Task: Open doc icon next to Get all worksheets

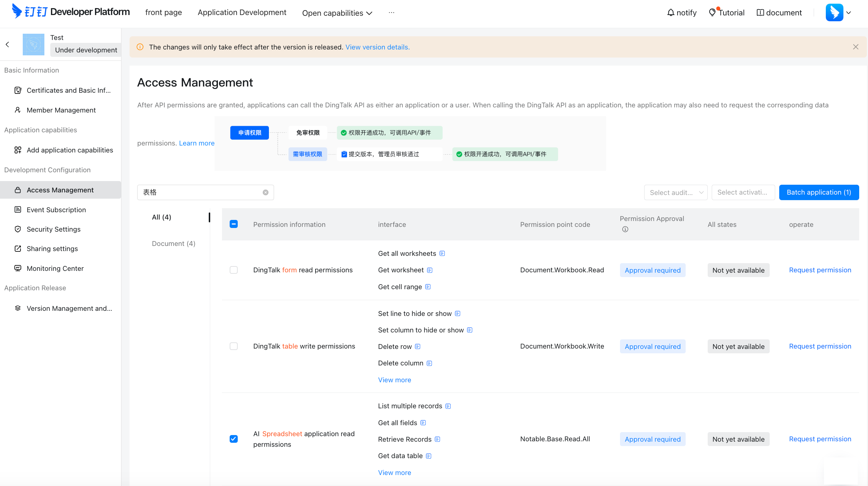Action: pyautogui.click(x=442, y=253)
